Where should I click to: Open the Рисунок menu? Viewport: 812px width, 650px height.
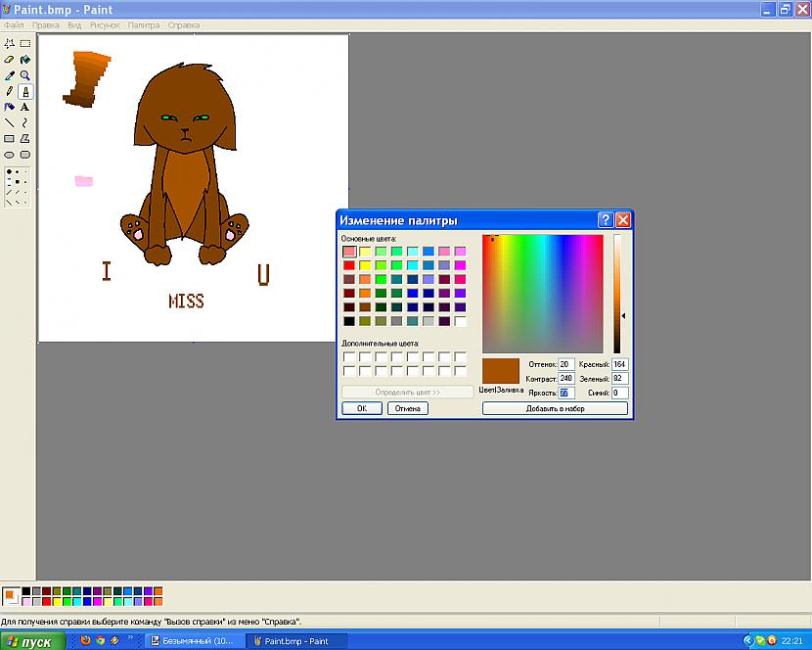pyautogui.click(x=105, y=25)
